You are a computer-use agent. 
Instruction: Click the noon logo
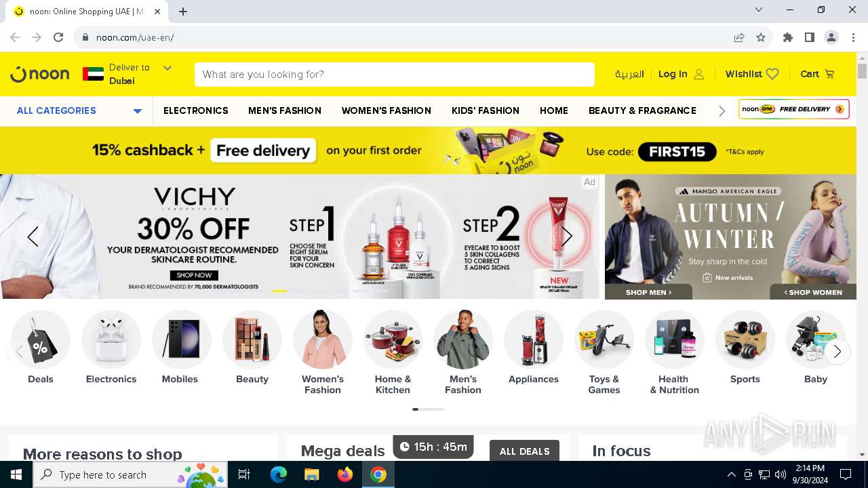(40, 74)
